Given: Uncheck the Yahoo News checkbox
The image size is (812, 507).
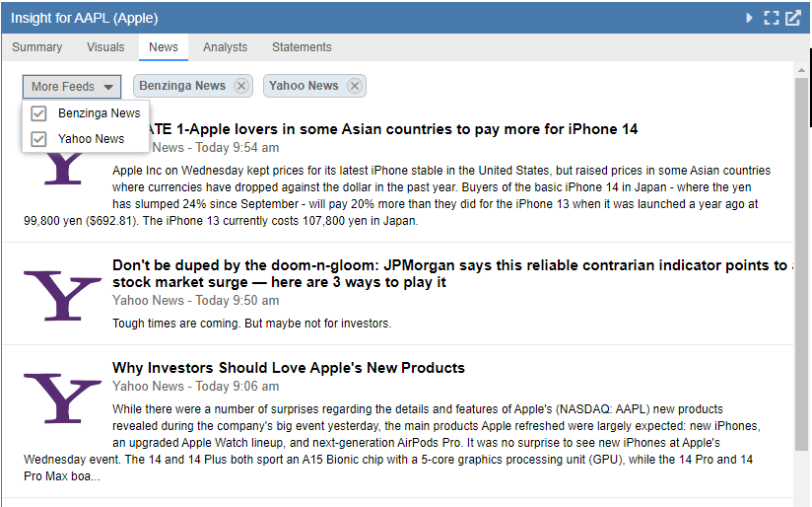Looking at the screenshot, I should [x=38, y=139].
